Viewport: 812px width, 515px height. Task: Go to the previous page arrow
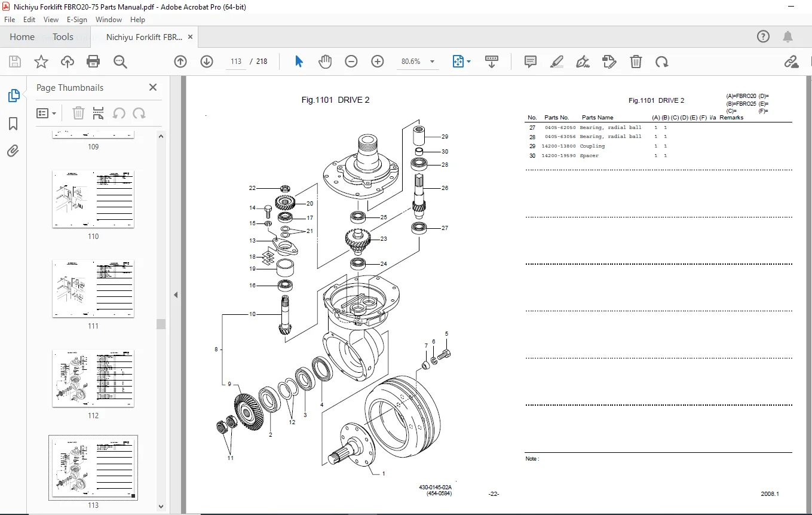point(180,62)
